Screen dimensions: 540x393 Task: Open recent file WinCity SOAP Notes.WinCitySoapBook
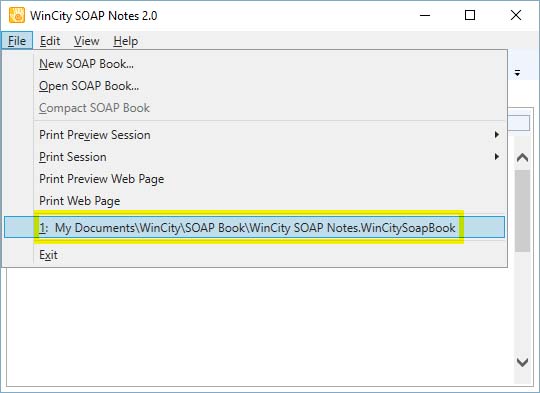(255, 227)
